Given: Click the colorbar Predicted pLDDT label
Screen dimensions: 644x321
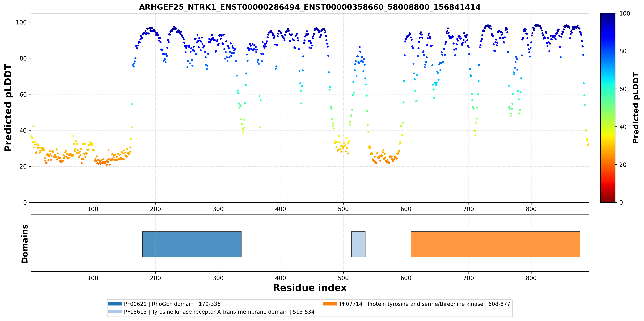Looking at the screenshot, I should pyautogui.click(x=635, y=108).
